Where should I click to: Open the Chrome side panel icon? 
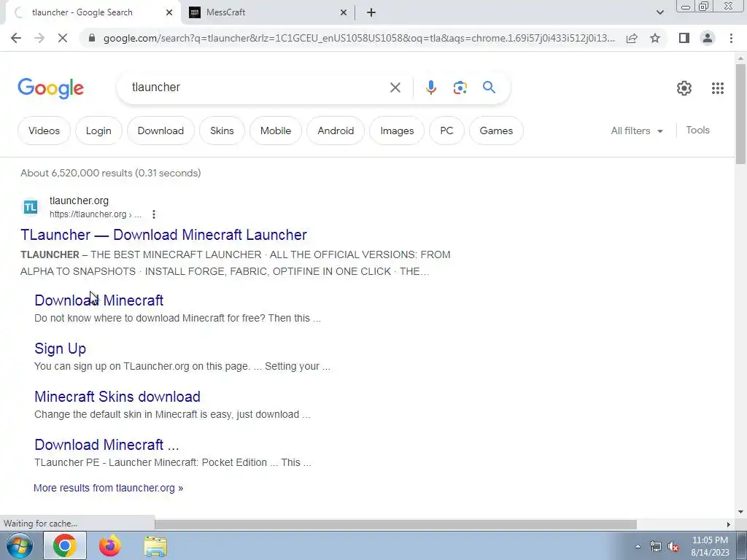pos(684,38)
